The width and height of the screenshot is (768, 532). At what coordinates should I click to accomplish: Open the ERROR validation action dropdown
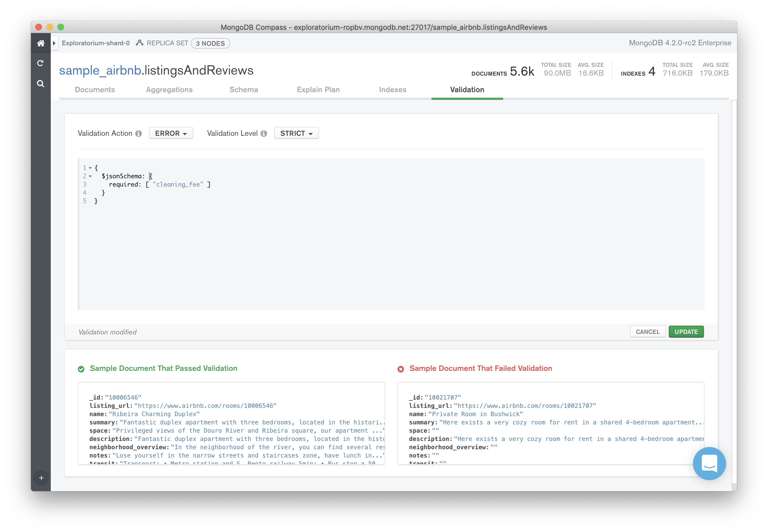170,133
